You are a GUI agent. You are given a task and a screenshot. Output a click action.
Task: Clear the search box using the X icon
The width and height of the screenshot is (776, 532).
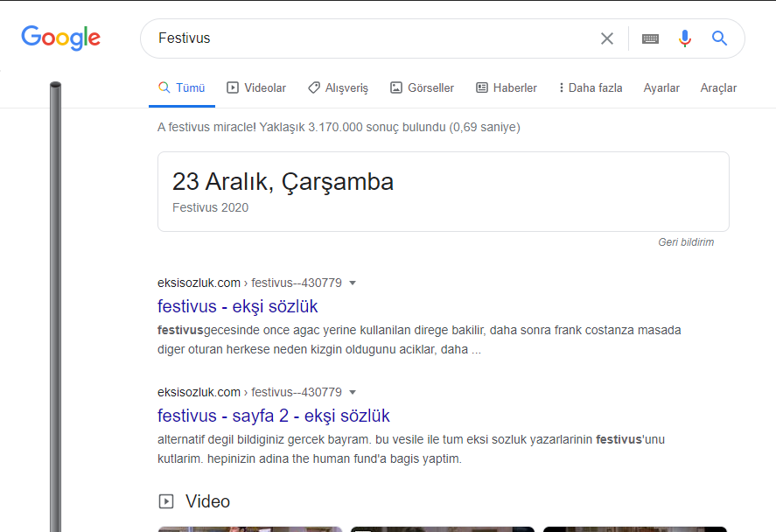tap(607, 38)
